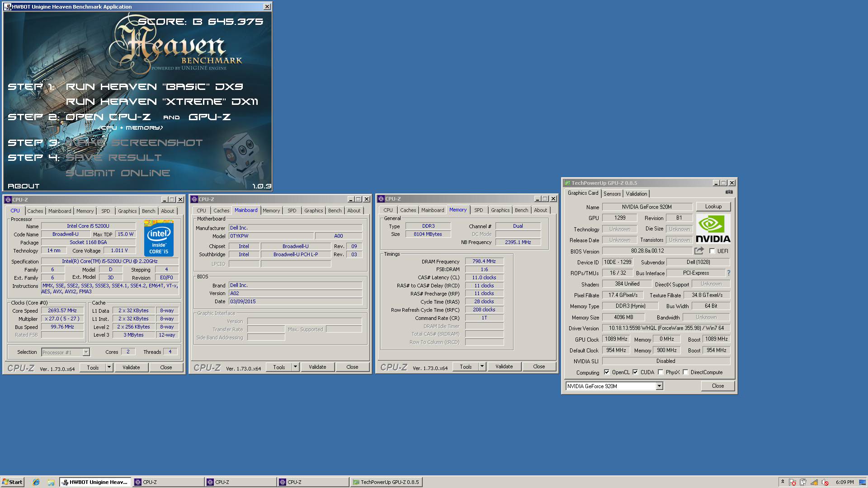The height and width of the screenshot is (488, 868).
Task: Toggle the UEFI checkbox in GPU-Z
Action: click(712, 251)
